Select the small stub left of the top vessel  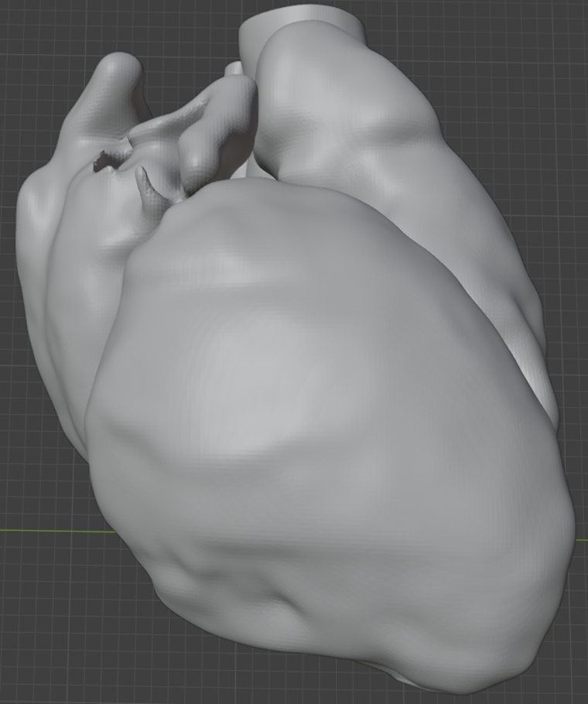pos(234,70)
